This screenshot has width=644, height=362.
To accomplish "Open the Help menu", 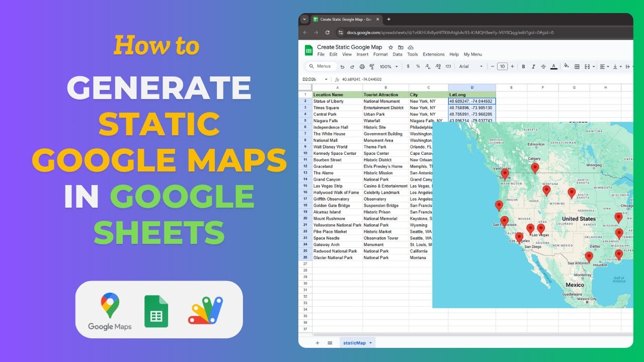I will 454,54.
